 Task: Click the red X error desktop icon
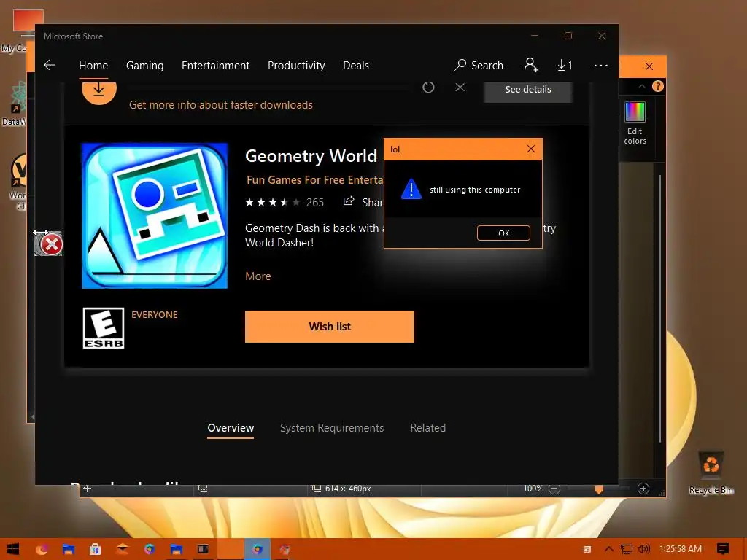tap(49, 244)
